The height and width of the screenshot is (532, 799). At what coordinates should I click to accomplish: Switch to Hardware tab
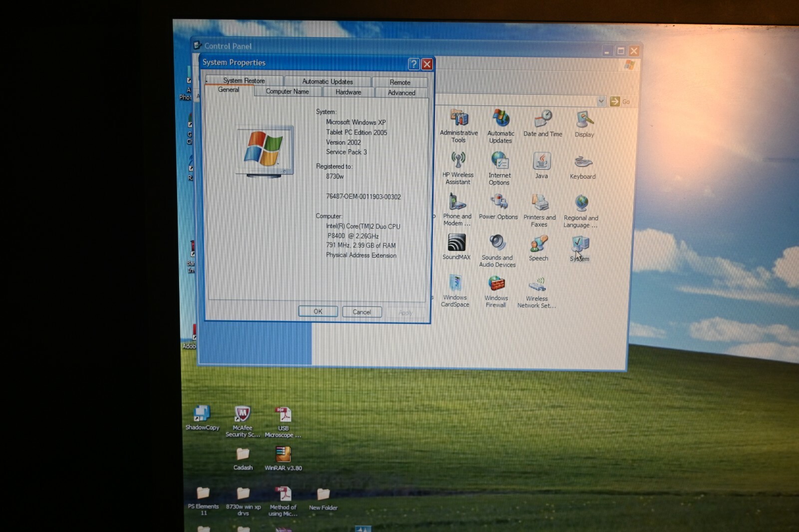tap(349, 92)
